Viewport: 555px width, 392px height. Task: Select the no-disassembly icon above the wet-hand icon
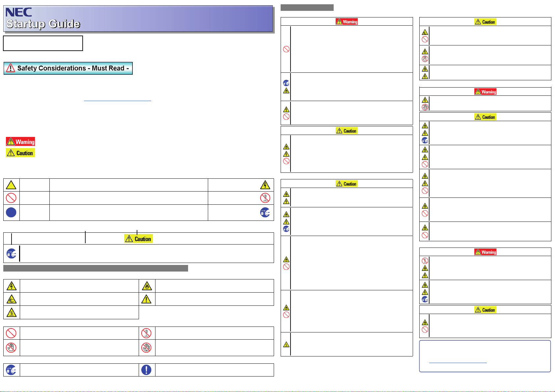point(147,333)
